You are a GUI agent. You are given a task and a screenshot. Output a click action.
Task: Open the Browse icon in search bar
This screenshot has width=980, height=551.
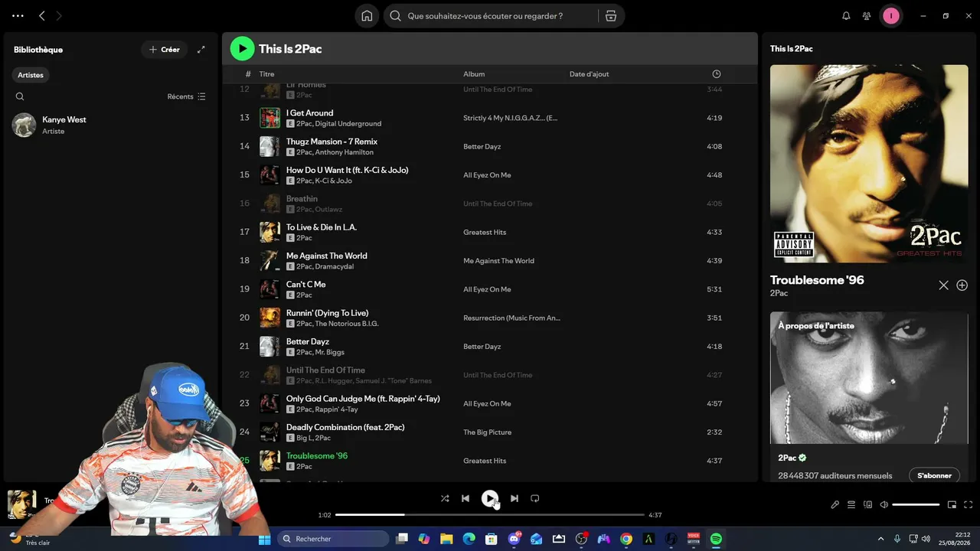tap(611, 15)
